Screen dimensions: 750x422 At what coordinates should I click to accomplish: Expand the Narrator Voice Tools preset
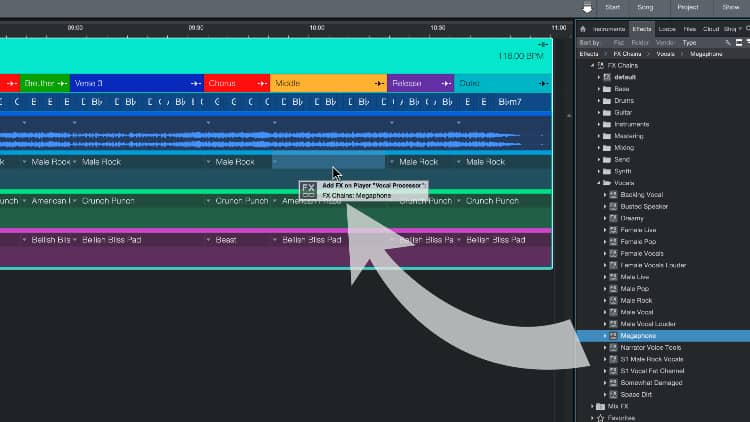pos(605,348)
